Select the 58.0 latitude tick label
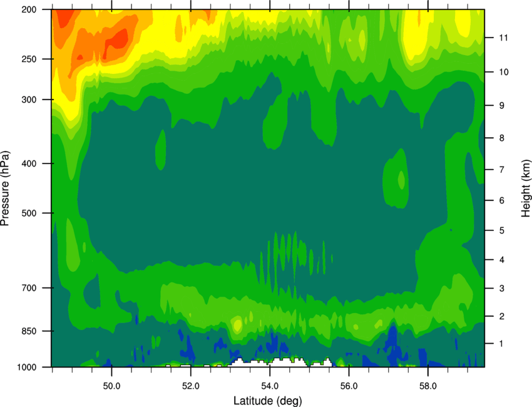Viewport: 532px width, 407px height. click(428, 386)
